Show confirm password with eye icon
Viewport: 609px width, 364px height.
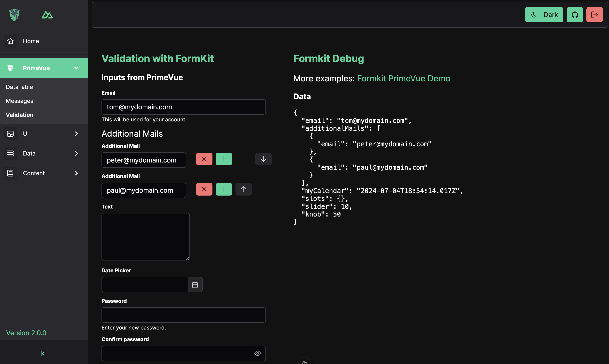pos(257,353)
